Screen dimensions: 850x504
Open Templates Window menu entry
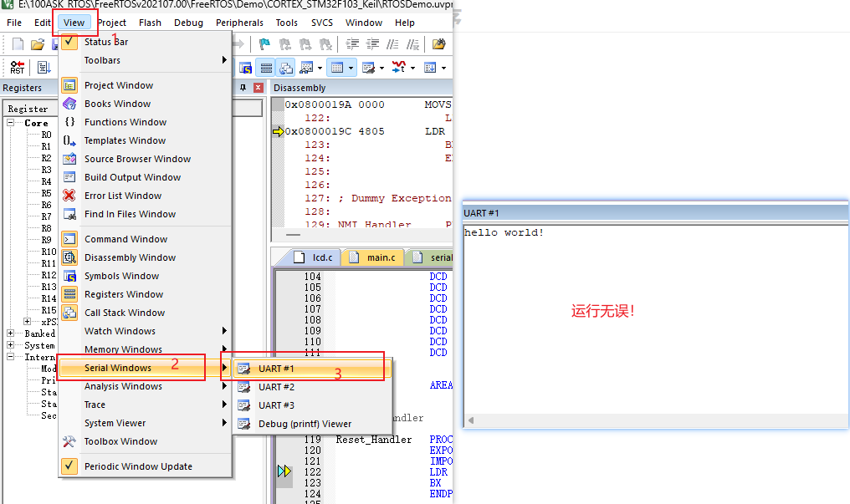click(146, 140)
